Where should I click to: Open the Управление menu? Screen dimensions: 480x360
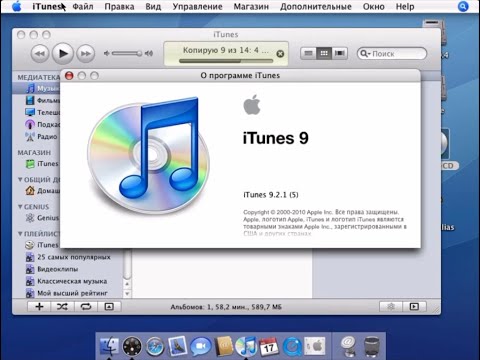point(197,7)
